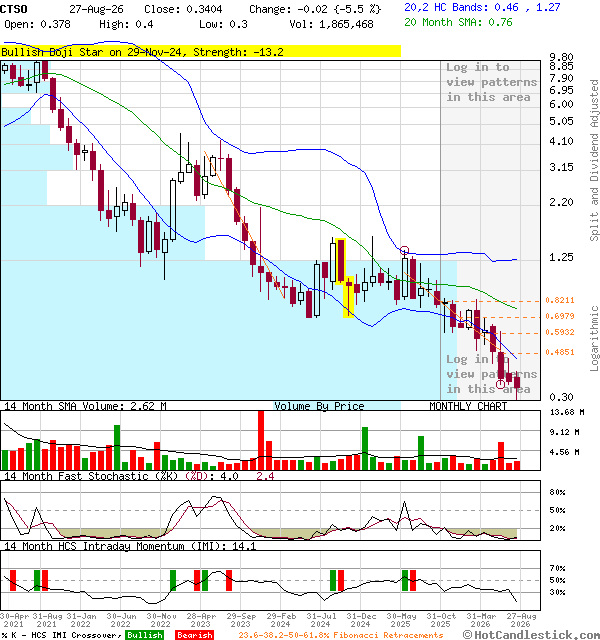Click the Change: -0.02 (-5.5 %) text

pos(315,9)
